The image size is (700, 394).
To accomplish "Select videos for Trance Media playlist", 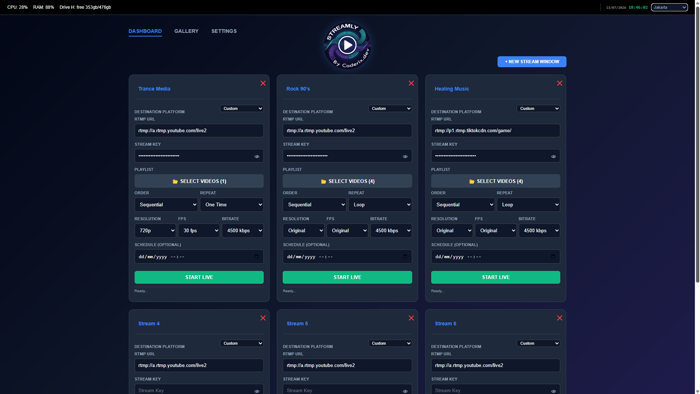I will pos(199,181).
